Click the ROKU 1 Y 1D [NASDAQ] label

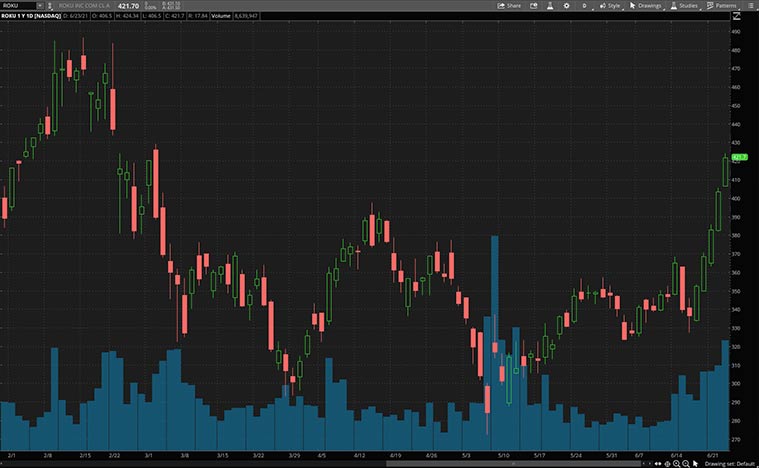[x=30, y=16]
